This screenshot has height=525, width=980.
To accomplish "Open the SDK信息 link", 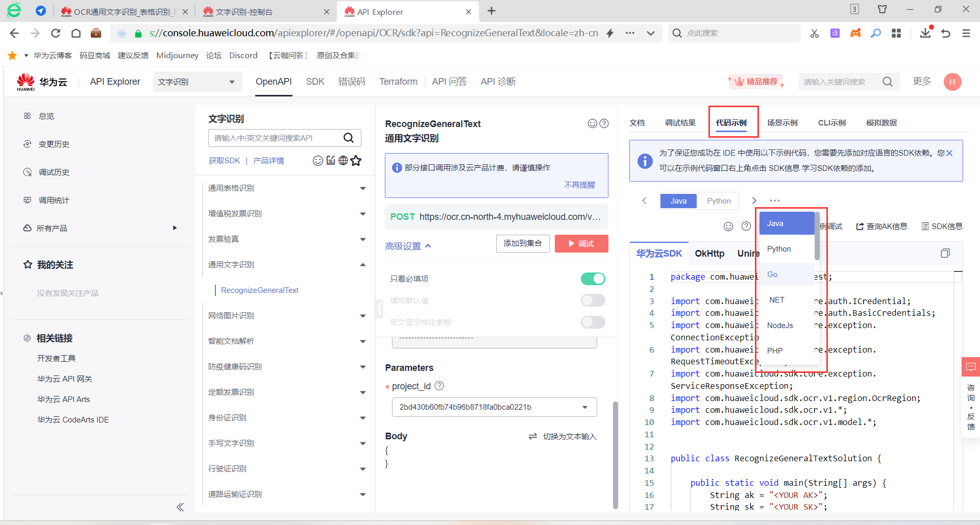I will click(x=942, y=227).
